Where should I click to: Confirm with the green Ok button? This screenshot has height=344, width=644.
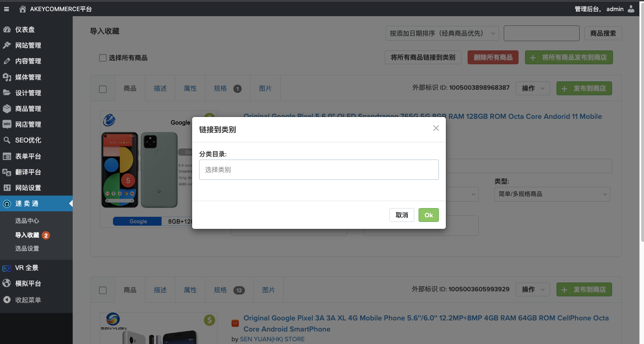coord(429,215)
